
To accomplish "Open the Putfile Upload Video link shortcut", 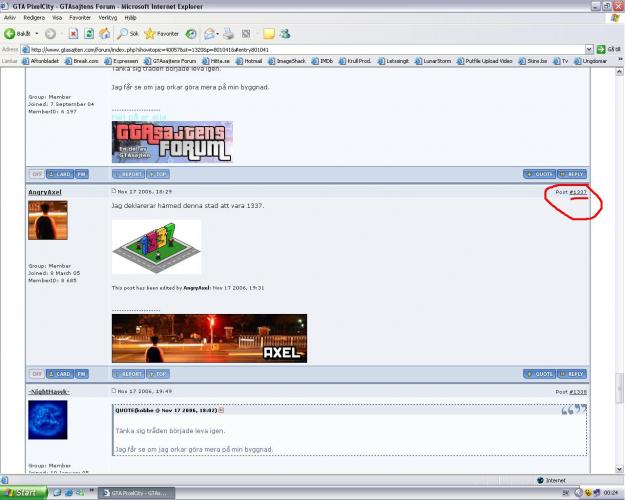I will click(x=485, y=61).
